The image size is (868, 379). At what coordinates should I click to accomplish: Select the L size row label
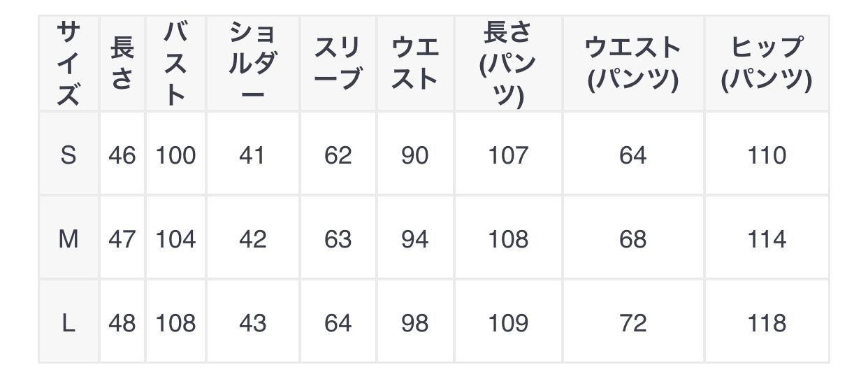coord(68,323)
